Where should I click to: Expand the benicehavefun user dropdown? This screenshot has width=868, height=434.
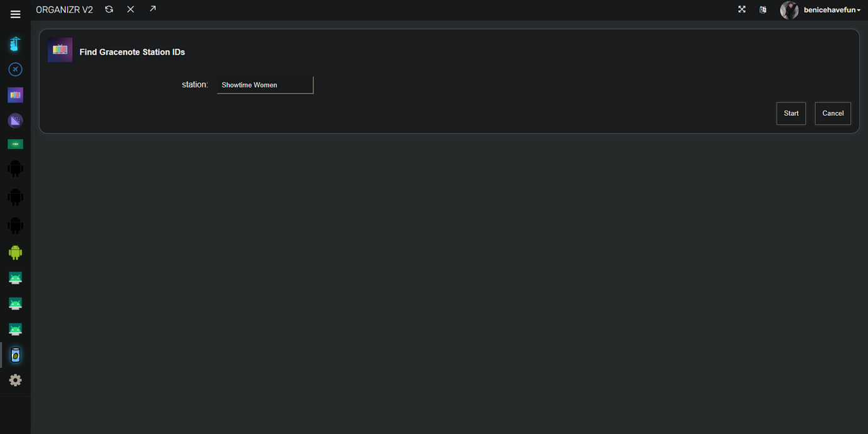tap(830, 9)
